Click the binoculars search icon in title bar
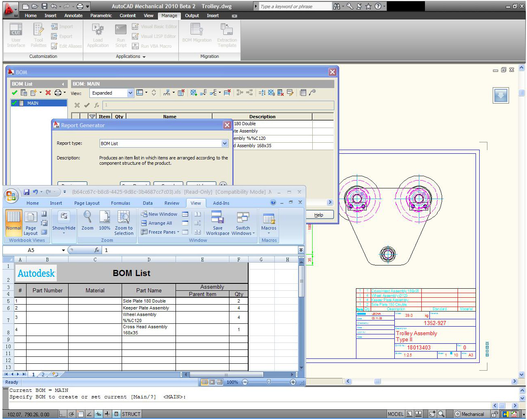This screenshot has height=420, width=527. click(x=336, y=6)
